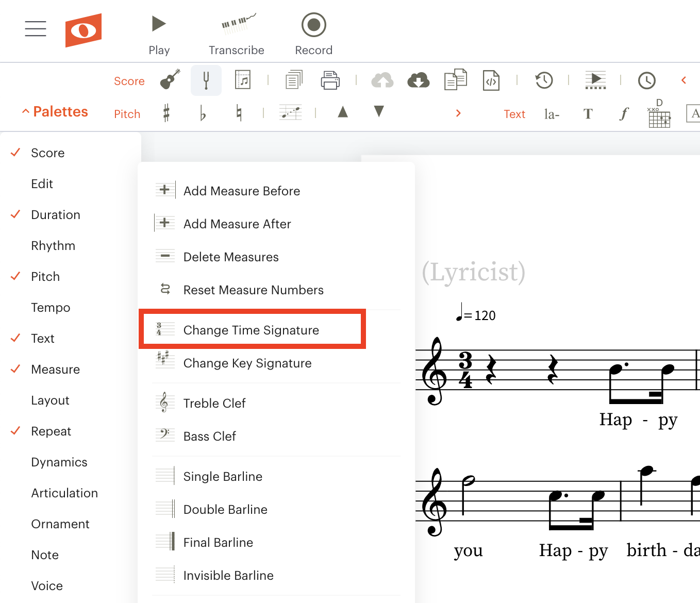Toggle Pitch palette in list
Viewport: 700px width, 603px height.
click(x=45, y=277)
